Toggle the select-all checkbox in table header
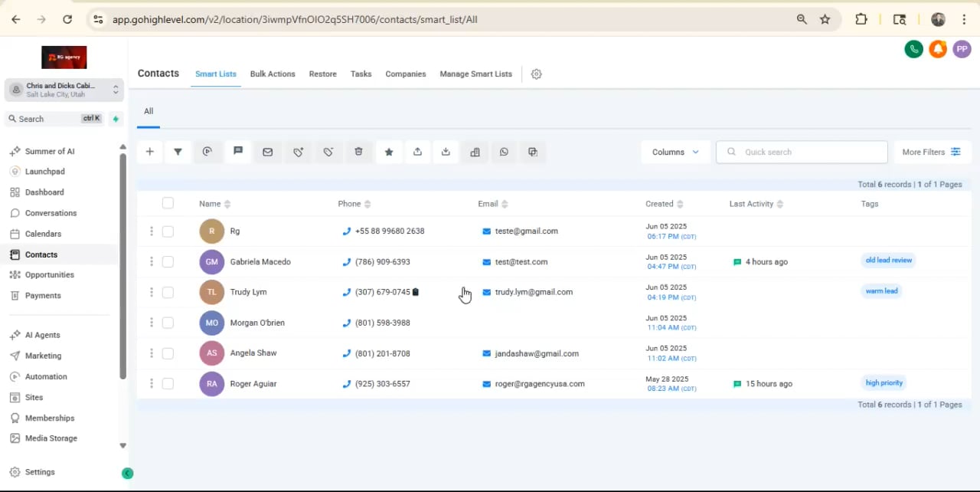This screenshot has width=980, height=492. (x=168, y=203)
